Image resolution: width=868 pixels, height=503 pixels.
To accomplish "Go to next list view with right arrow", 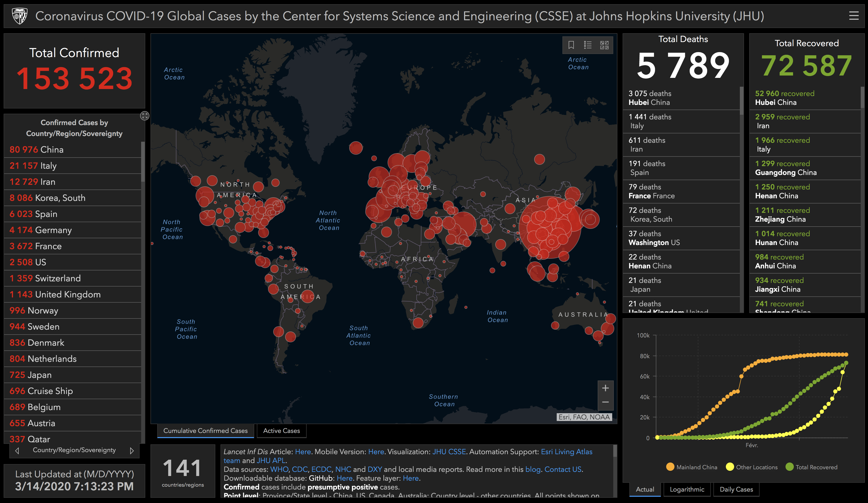I will 132,451.
